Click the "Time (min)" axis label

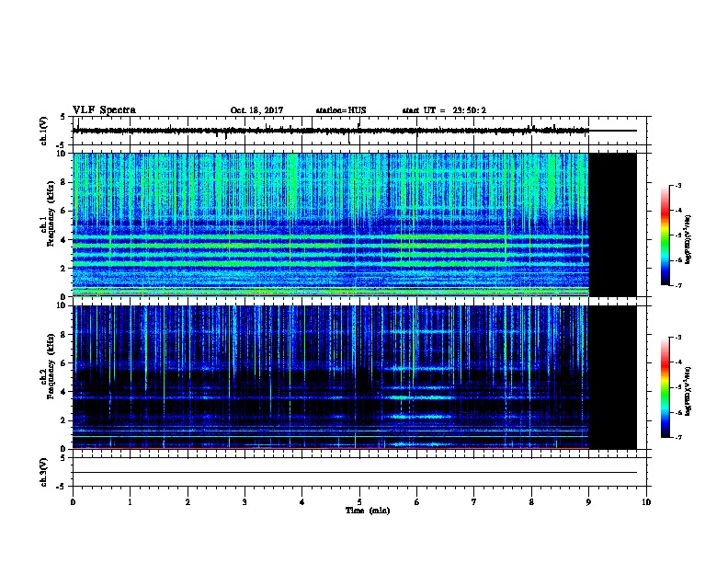[368, 511]
